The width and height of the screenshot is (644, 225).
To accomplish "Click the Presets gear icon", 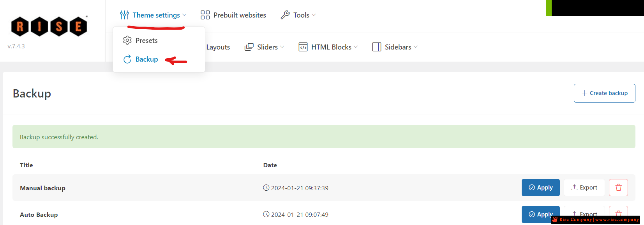I will click(x=127, y=40).
